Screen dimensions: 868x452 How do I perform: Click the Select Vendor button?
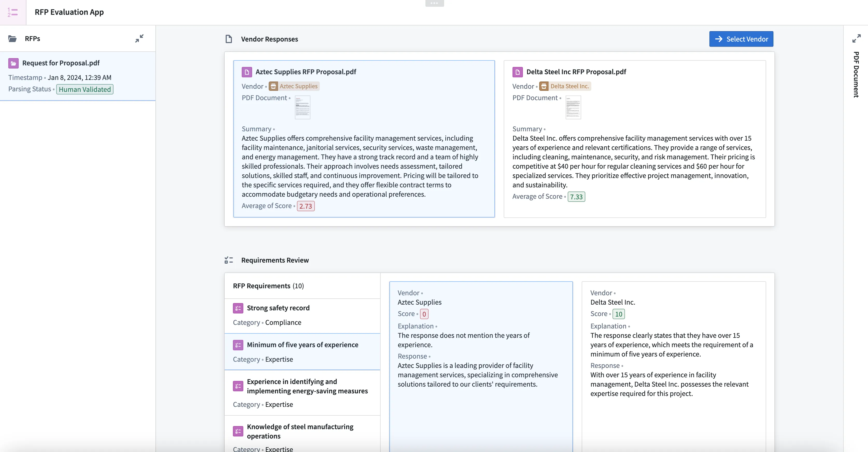(741, 39)
